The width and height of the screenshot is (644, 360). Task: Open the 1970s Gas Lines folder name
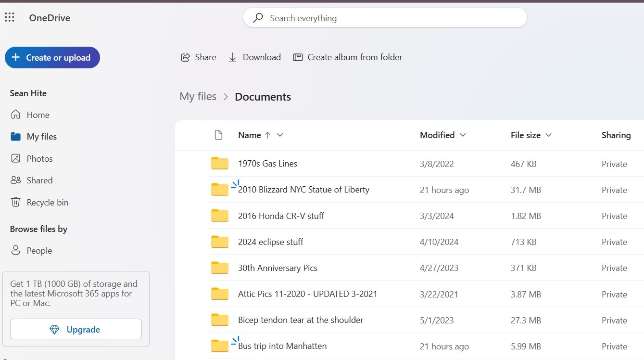pos(267,164)
